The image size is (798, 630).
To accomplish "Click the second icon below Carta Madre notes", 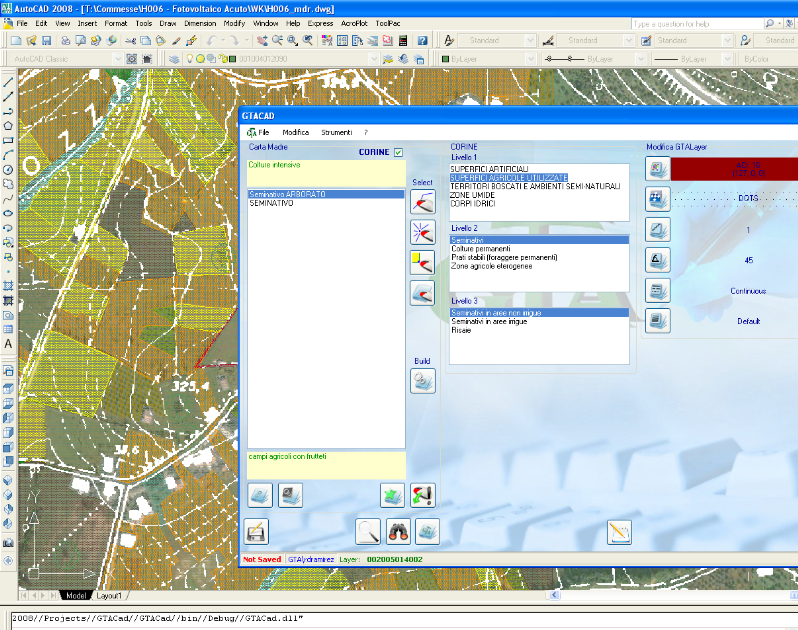I will 291,495.
